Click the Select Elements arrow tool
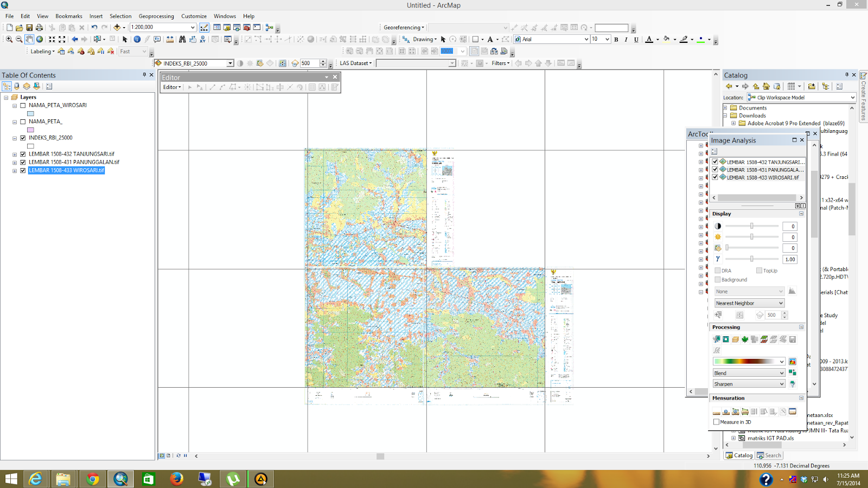This screenshot has width=868, height=488. [x=125, y=39]
